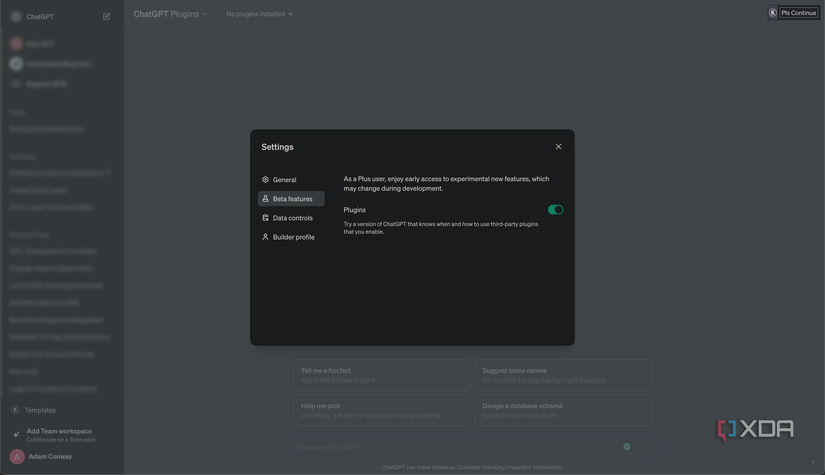Open the Builder profile tab
This screenshot has height=475, width=825.
click(291, 237)
